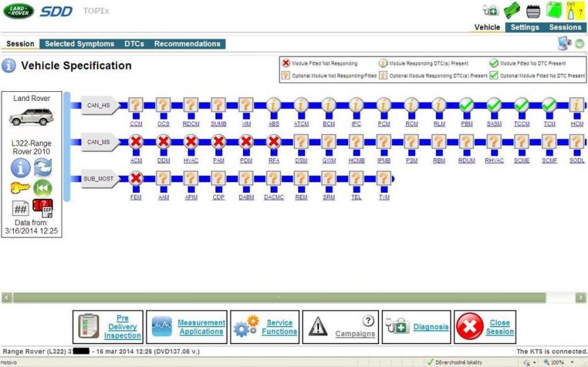Open the Pre Delivery Inspection link

point(122,328)
